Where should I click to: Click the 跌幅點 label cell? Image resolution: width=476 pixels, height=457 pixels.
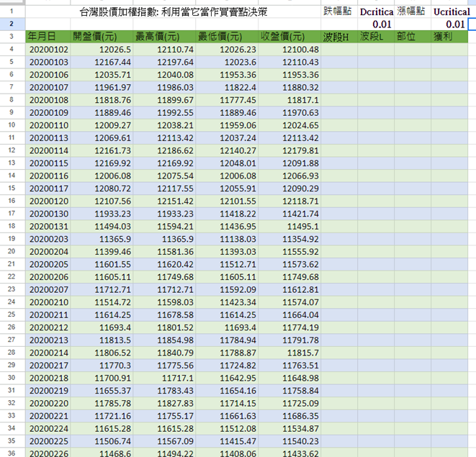coord(339,12)
